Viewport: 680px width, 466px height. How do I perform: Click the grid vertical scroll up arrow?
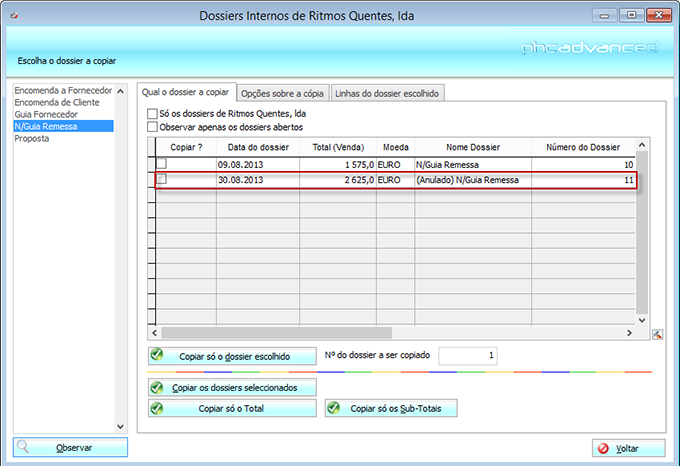pyautogui.click(x=642, y=145)
